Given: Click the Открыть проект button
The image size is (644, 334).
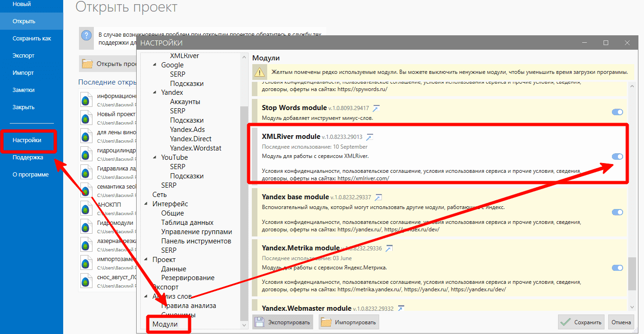Looking at the screenshot, I should click(x=108, y=64).
